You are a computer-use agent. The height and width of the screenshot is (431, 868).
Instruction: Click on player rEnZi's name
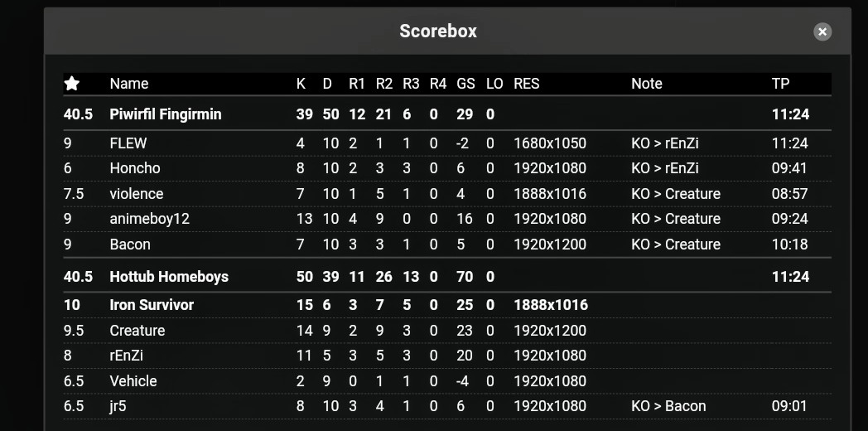(x=126, y=355)
